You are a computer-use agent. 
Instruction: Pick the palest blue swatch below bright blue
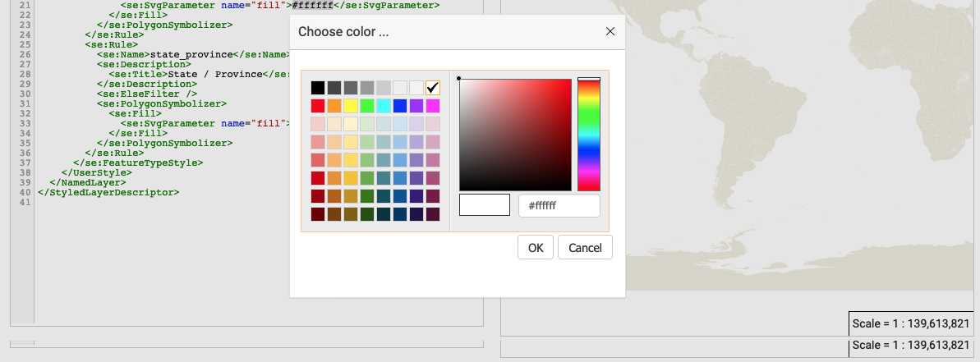400,124
